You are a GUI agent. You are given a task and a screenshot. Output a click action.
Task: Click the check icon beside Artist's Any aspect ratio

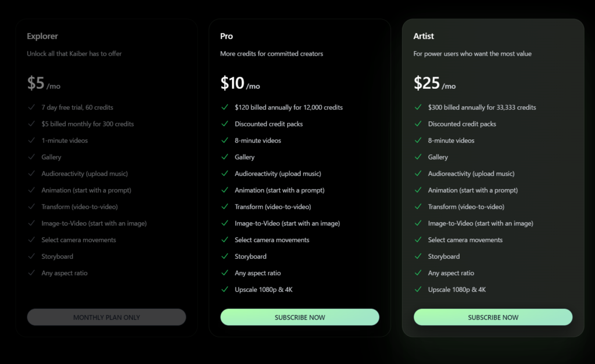pyautogui.click(x=418, y=273)
